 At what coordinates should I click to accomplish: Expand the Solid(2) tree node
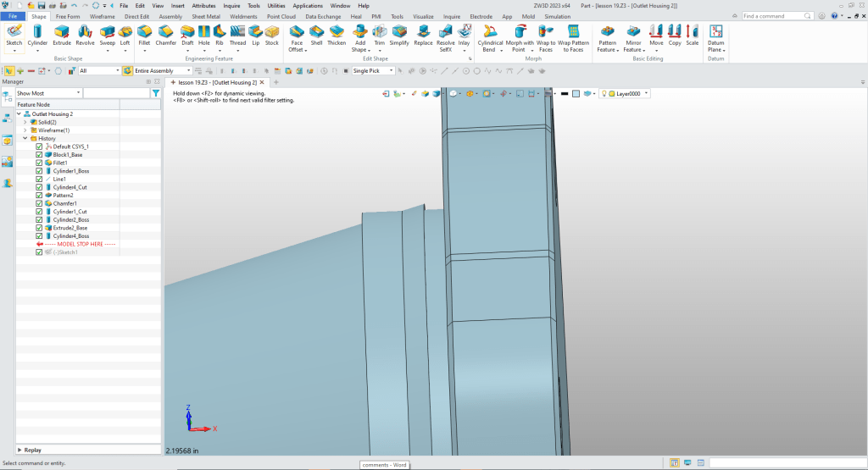pyautogui.click(x=25, y=122)
